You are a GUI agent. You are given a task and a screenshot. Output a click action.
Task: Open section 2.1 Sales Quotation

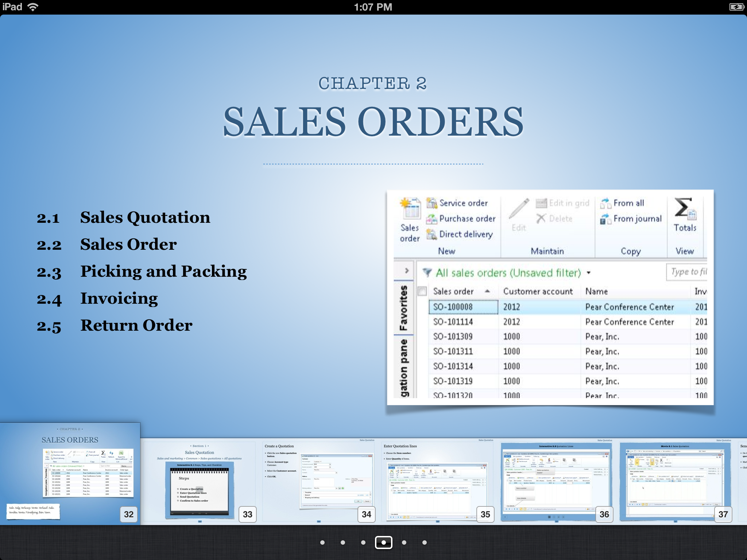[145, 218]
